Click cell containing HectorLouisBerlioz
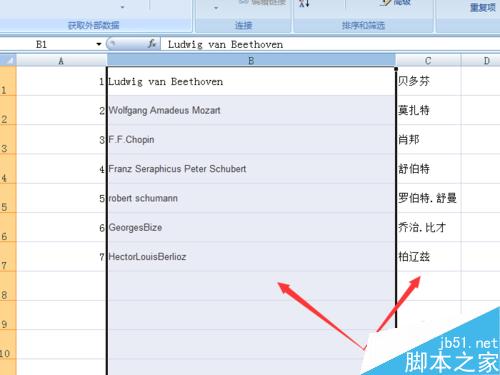The image size is (500, 375). pos(251,257)
